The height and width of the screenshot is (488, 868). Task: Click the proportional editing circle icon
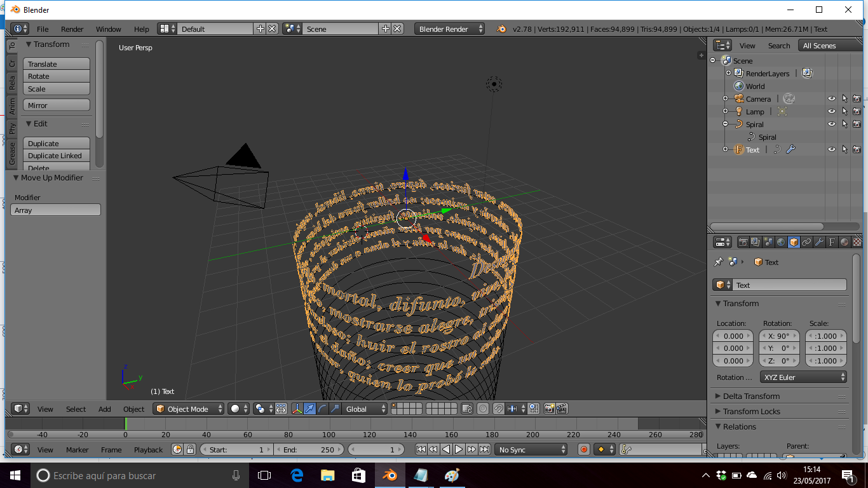pyautogui.click(x=483, y=409)
